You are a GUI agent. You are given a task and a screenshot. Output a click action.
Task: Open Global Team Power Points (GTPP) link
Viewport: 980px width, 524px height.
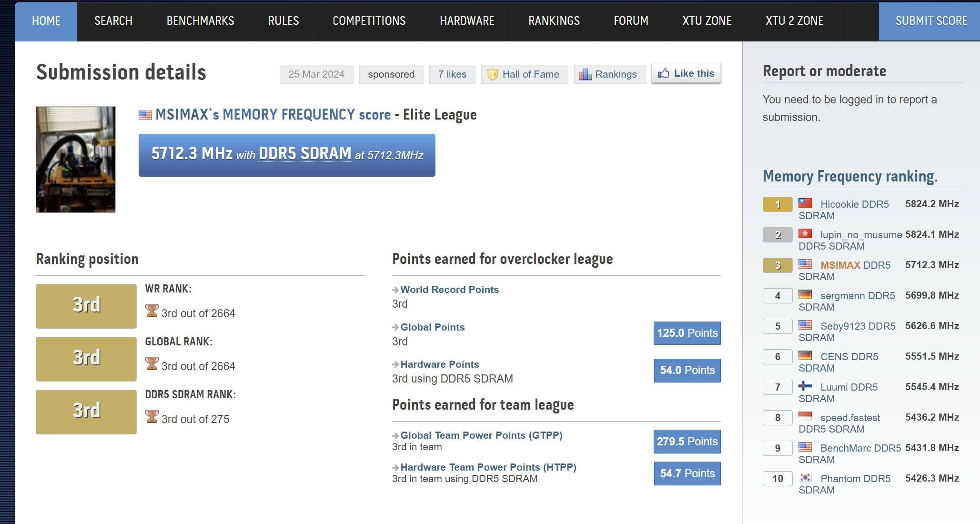pyautogui.click(x=481, y=435)
